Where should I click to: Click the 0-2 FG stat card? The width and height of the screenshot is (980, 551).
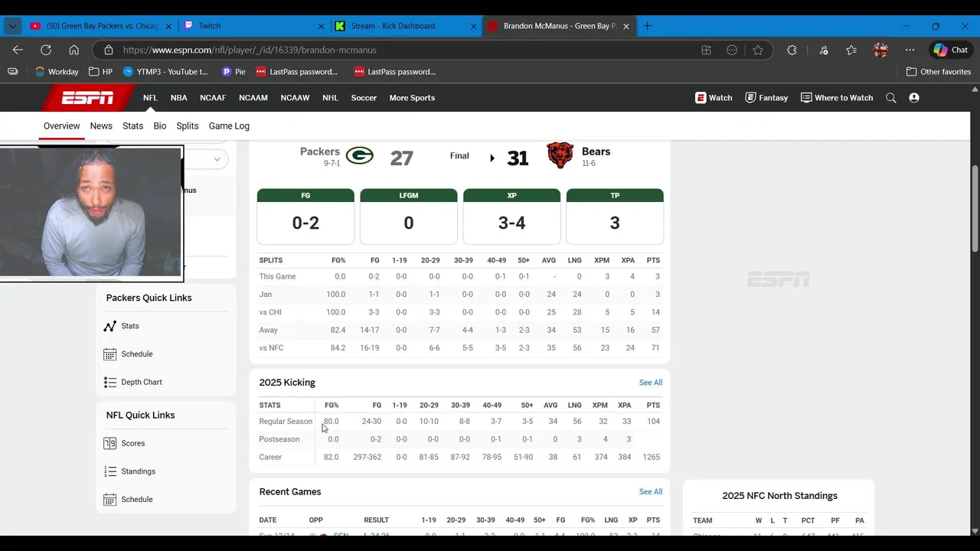pyautogui.click(x=305, y=217)
